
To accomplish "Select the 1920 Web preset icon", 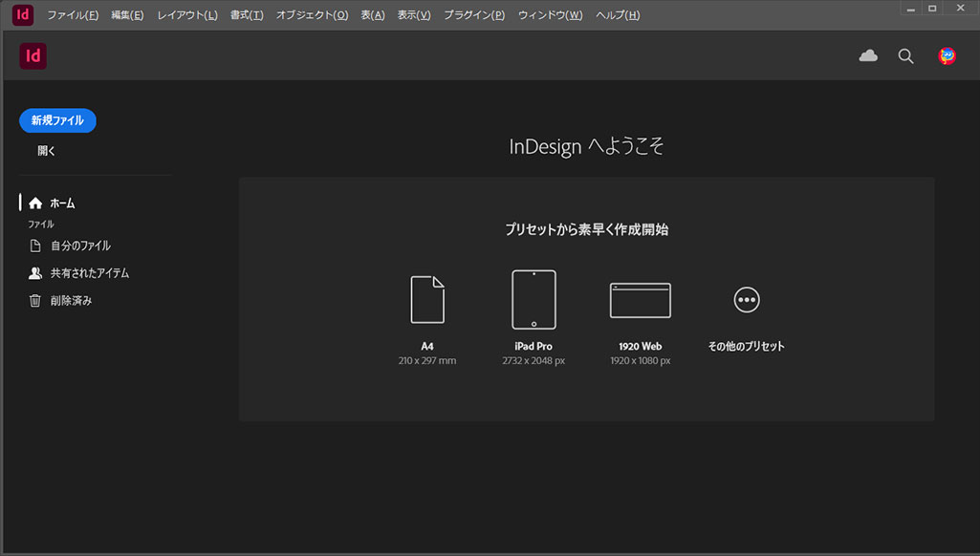I will click(x=640, y=301).
